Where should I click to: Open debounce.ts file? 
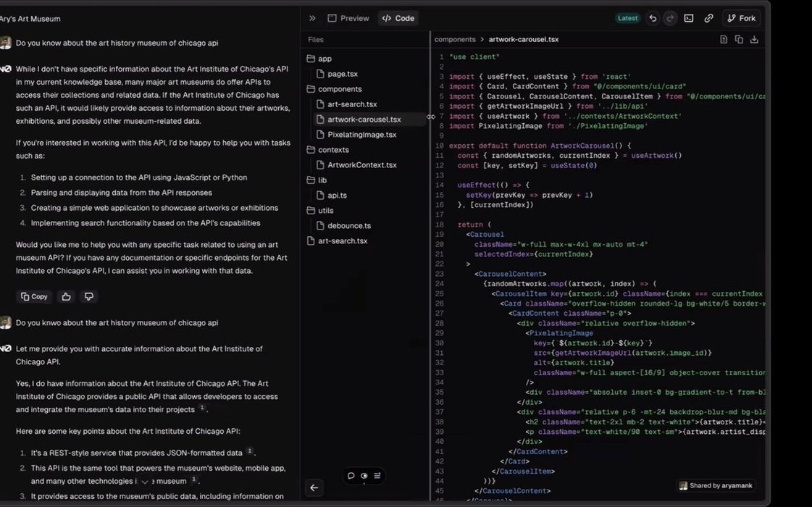(x=344, y=226)
